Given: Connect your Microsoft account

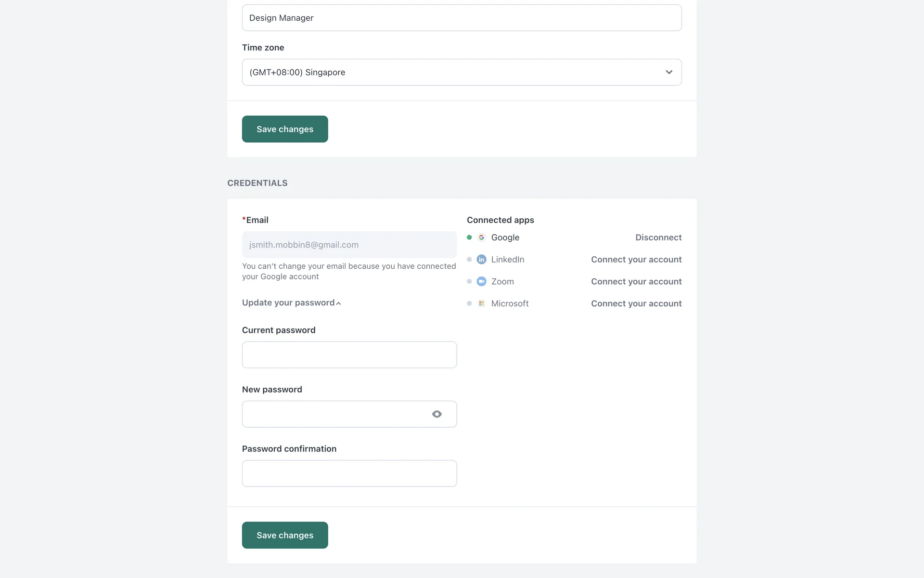Looking at the screenshot, I should [636, 303].
